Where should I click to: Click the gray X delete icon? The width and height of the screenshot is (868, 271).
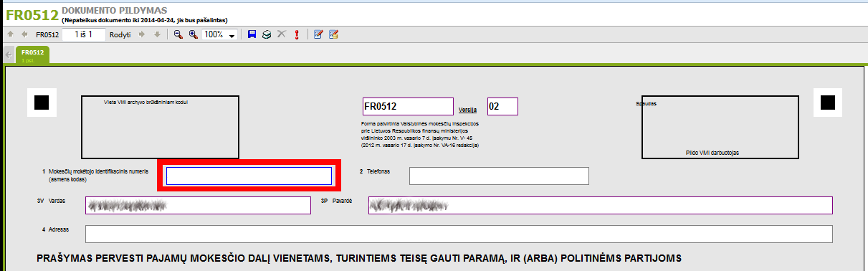click(282, 34)
